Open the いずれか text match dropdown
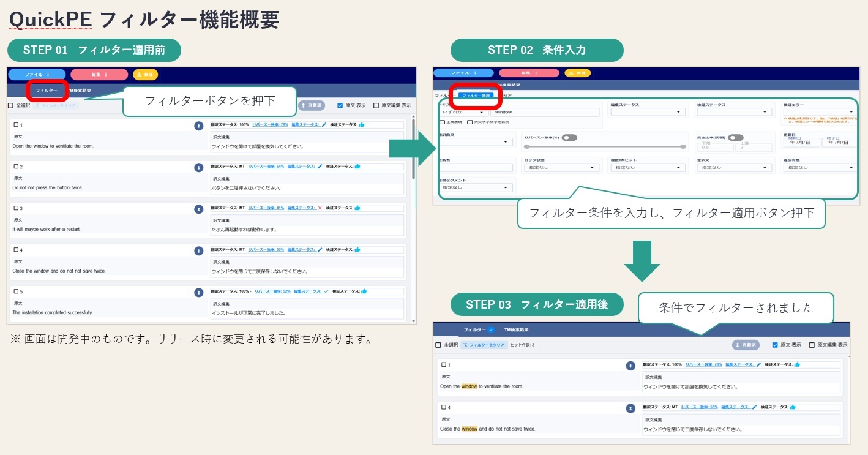868x455 pixels. (463, 113)
